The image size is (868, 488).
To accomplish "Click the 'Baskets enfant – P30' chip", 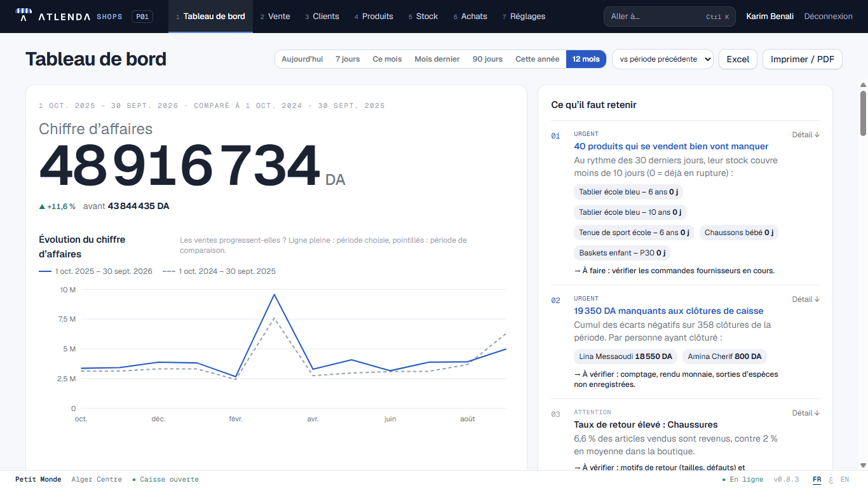I will coord(622,253).
